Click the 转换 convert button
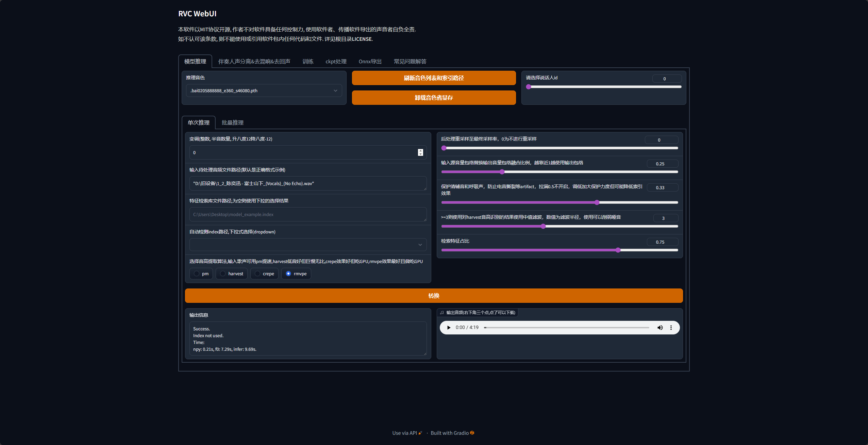The height and width of the screenshot is (445, 868). click(x=434, y=296)
